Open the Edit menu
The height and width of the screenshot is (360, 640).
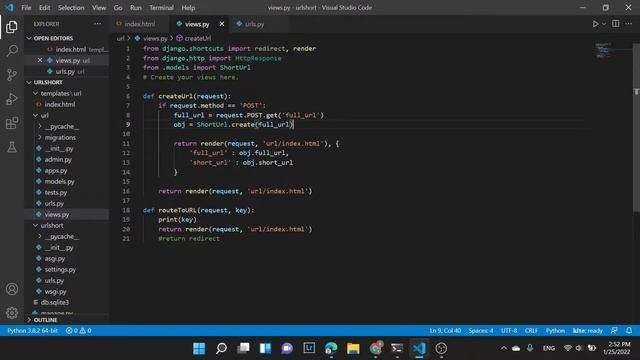44,8
